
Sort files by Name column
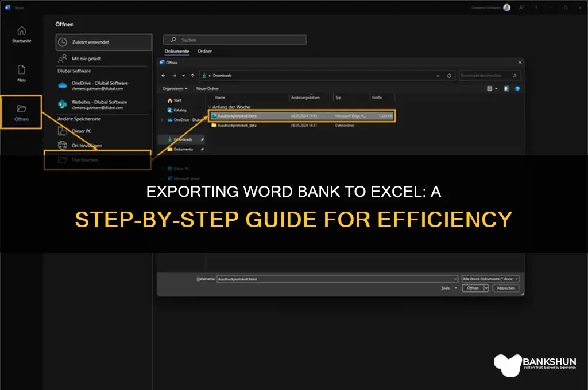(220, 97)
